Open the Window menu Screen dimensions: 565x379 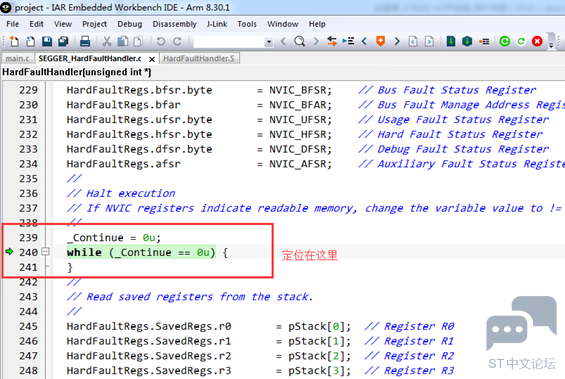coord(282,24)
